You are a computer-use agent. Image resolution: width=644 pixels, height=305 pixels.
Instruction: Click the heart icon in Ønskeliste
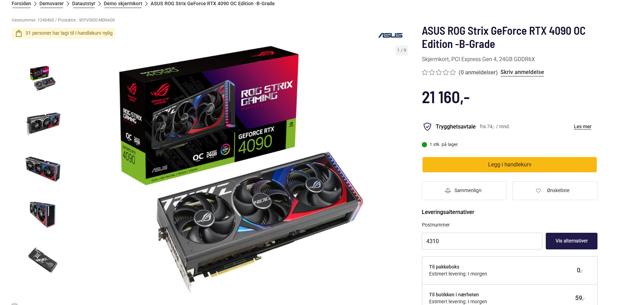tap(538, 190)
